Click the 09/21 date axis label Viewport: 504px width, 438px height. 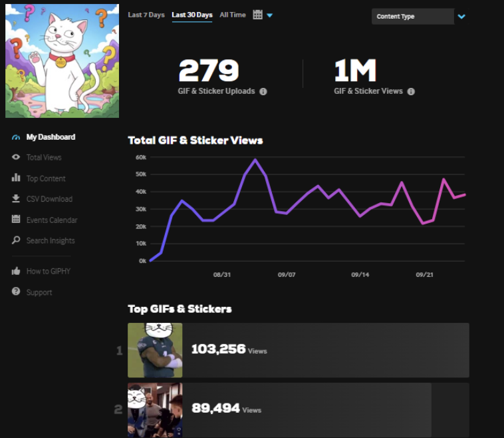425,275
